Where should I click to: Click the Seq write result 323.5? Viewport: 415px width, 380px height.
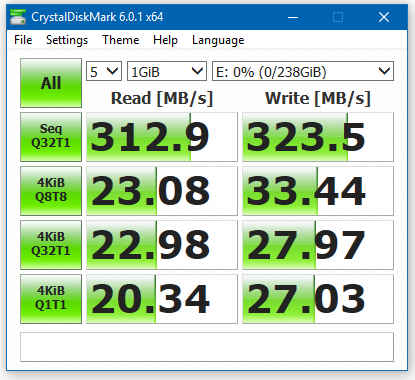(318, 137)
